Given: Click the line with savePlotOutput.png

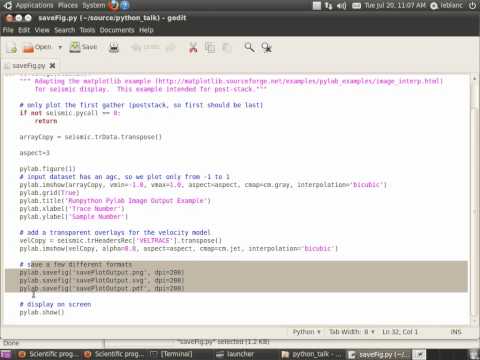Looking at the screenshot, I should point(102,272).
